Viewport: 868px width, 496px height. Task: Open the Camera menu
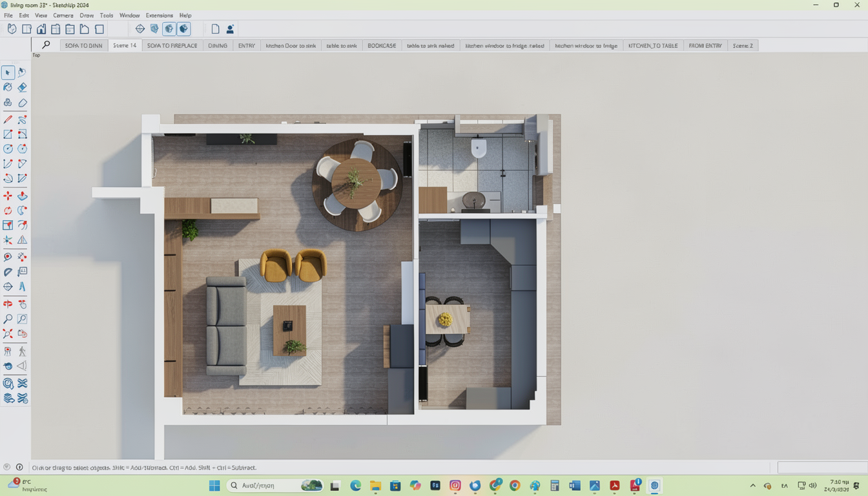[x=63, y=15]
